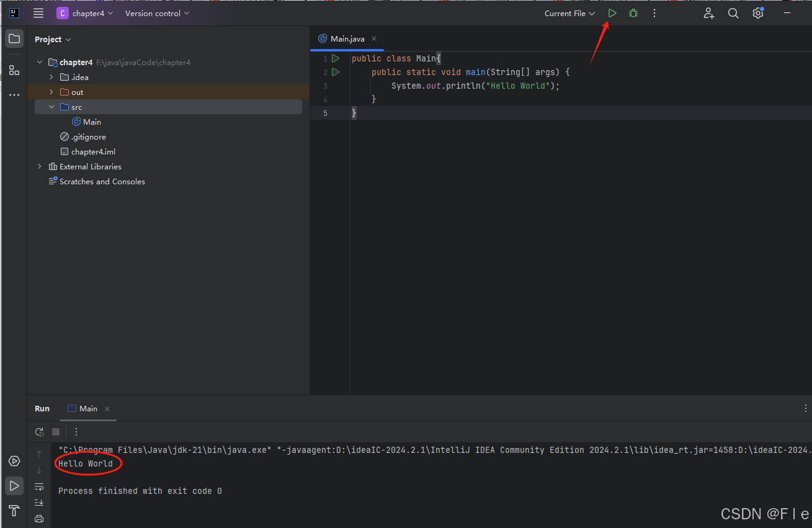Select the .idea folder row
The image size is (812, 528).
pos(168,77)
